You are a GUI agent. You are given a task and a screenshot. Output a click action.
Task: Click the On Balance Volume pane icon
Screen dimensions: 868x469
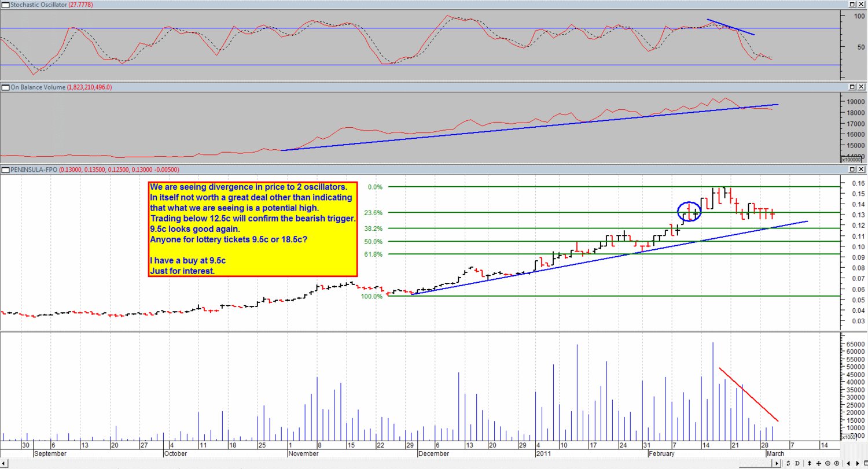pyautogui.click(x=5, y=87)
